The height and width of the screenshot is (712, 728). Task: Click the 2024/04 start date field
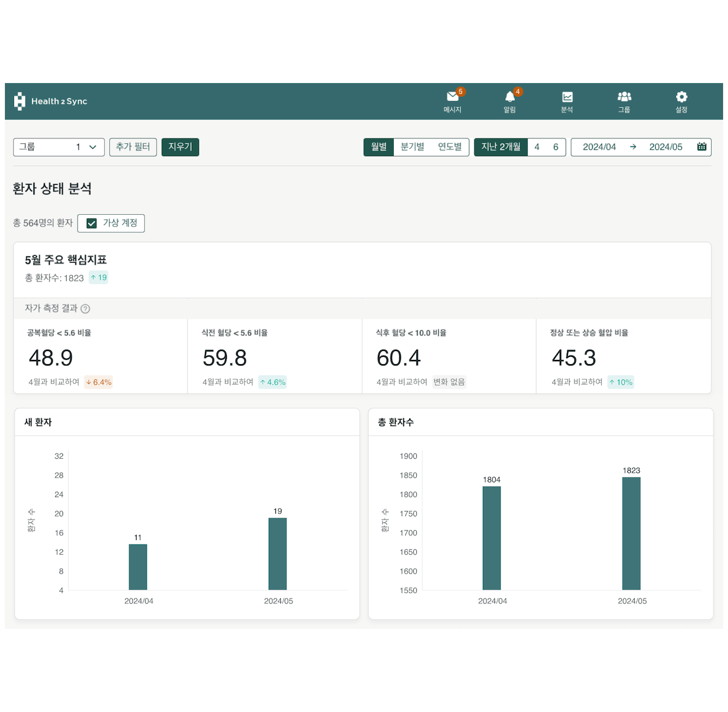(x=599, y=147)
